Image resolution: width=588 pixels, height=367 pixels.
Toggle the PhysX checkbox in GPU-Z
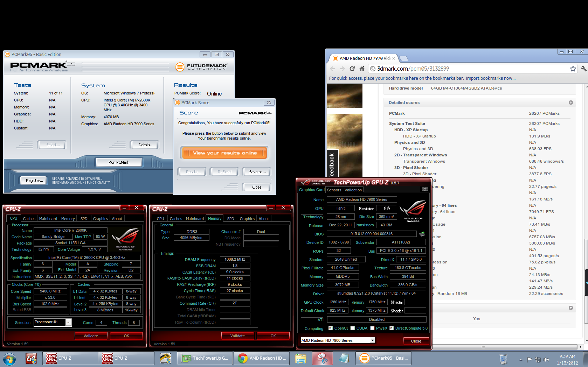click(x=372, y=328)
